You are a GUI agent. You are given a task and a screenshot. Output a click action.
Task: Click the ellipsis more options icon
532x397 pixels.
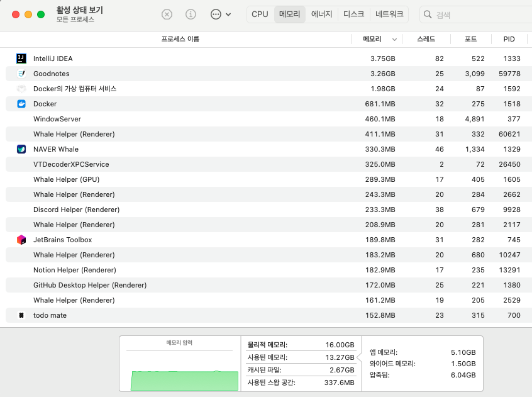pyautogui.click(x=216, y=14)
